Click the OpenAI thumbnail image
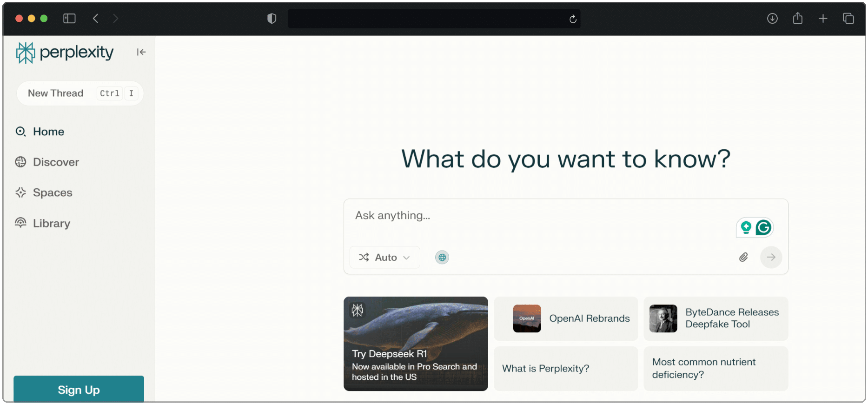This screenshot has width=868, height=404. pos(527,318)
